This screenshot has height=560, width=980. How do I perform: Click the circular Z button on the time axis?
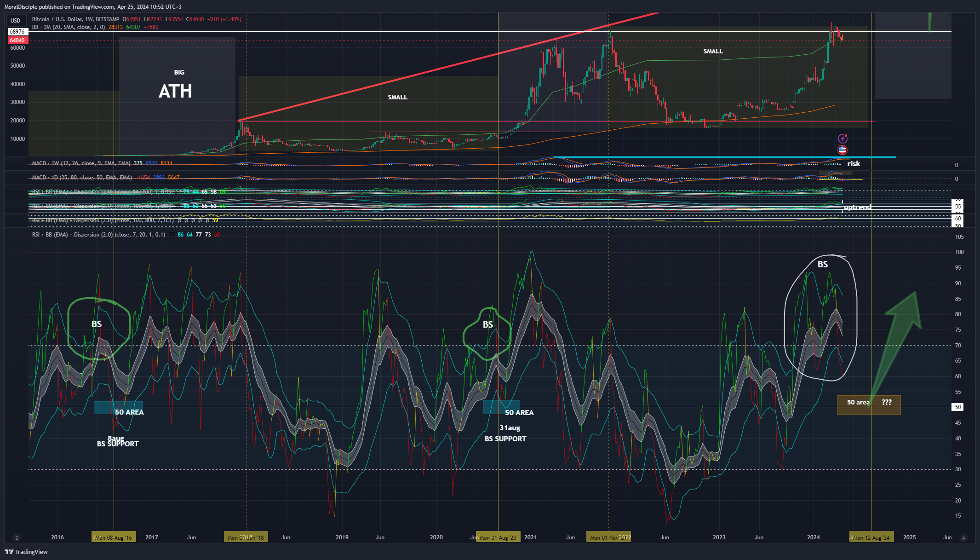(17, 537)
